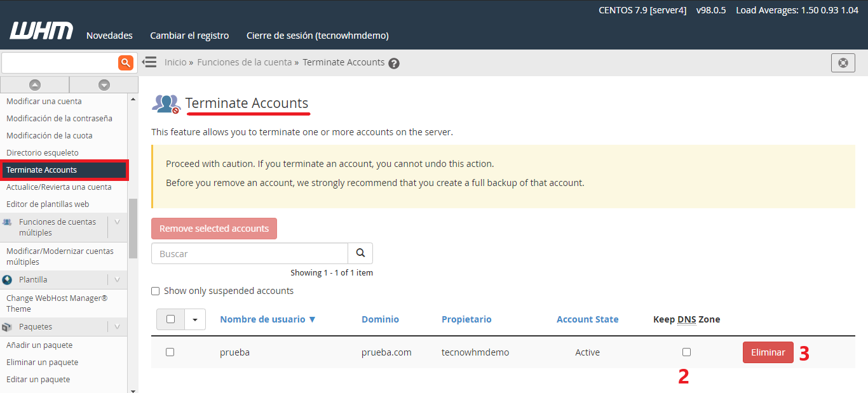Viewport: 868px width, 393px height.
Task: Open the bulk selection dropdown arrow
Action: [x=195, y=319]
